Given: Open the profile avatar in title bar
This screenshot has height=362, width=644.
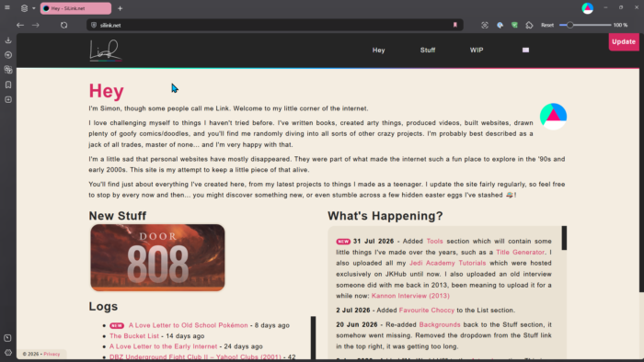Looking at the screenshot, I should [587, 8].
